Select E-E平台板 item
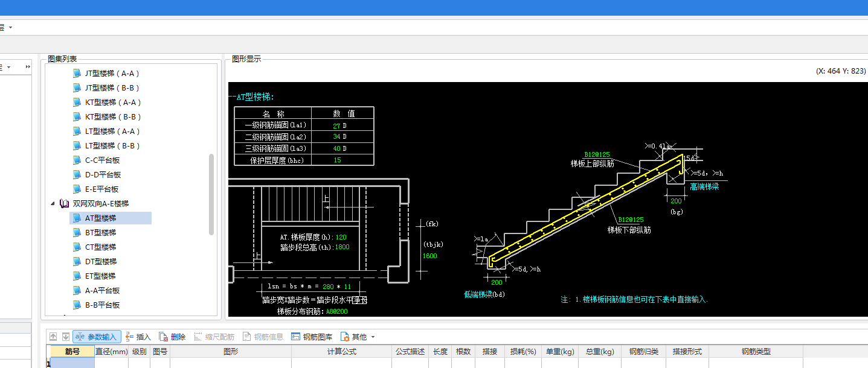This screenshot has width=868, height=368. click(x=102, y=189)
